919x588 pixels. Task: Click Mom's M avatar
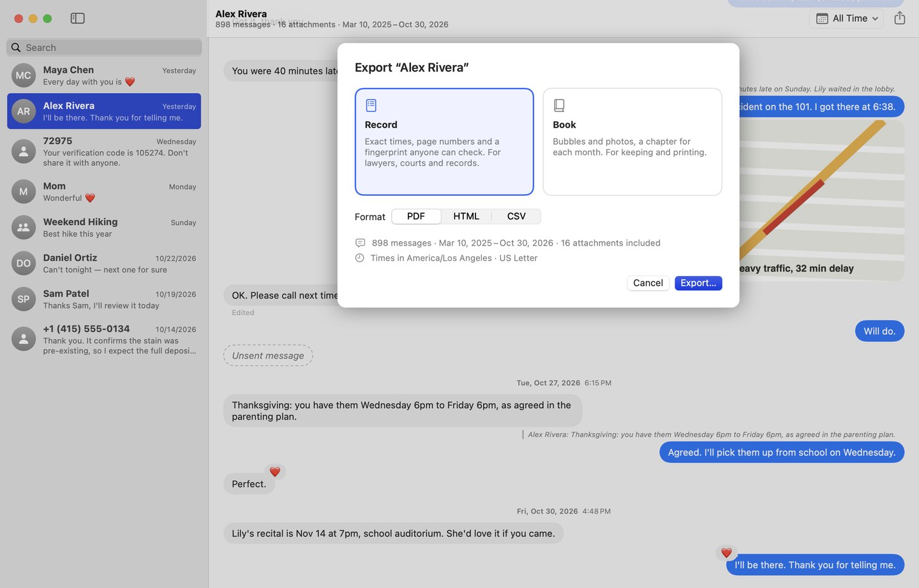pos(24,191)
